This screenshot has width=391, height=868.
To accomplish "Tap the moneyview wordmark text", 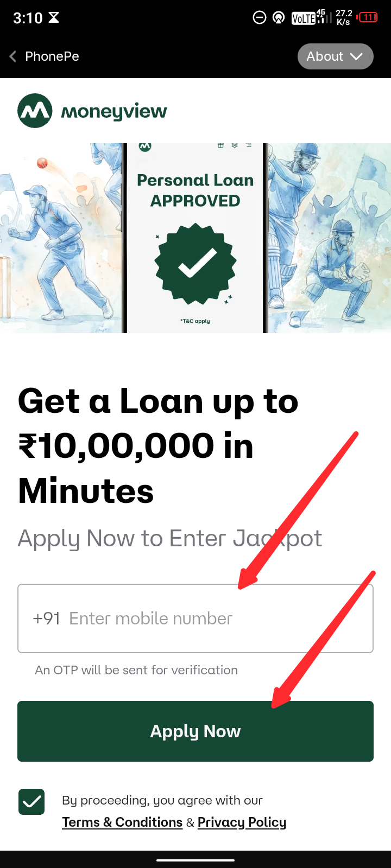I will click(x=114, y=112).
